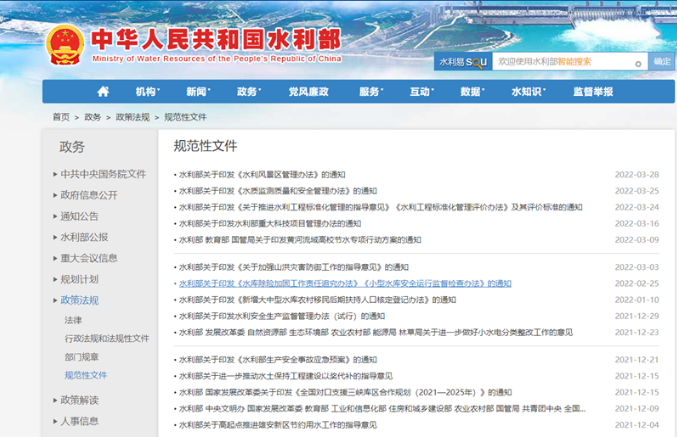
Task: Open the 中央文明办 joint notice
Action: (383, 409)
